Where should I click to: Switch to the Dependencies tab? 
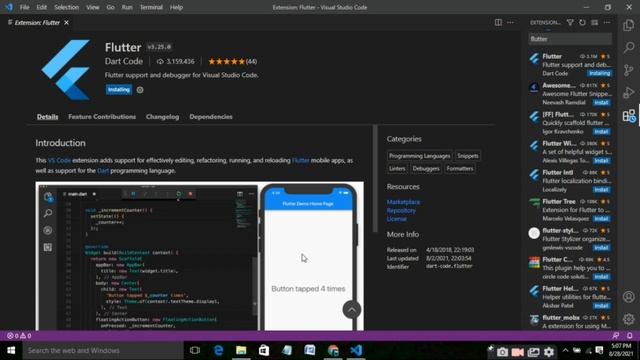coord(211,117)
